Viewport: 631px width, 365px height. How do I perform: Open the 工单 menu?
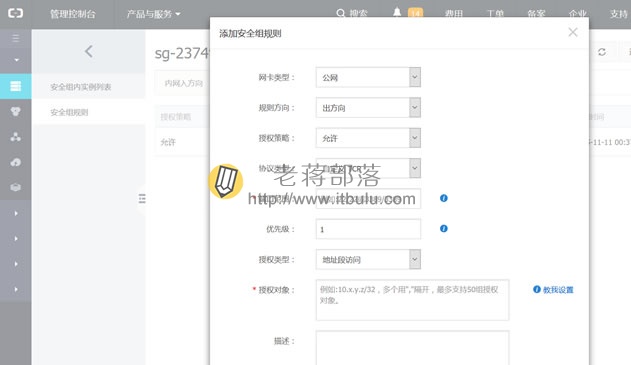click(495, 14)
